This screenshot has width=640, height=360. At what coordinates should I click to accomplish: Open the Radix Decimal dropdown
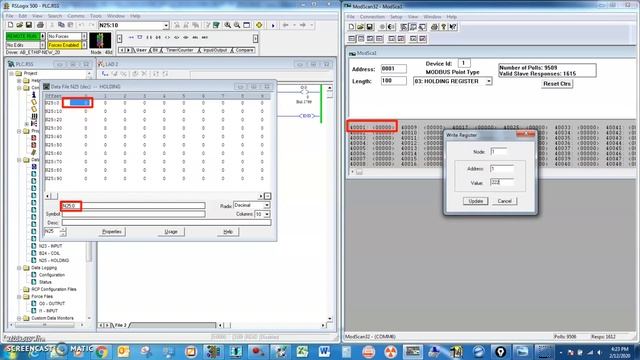tap(267, 205)
